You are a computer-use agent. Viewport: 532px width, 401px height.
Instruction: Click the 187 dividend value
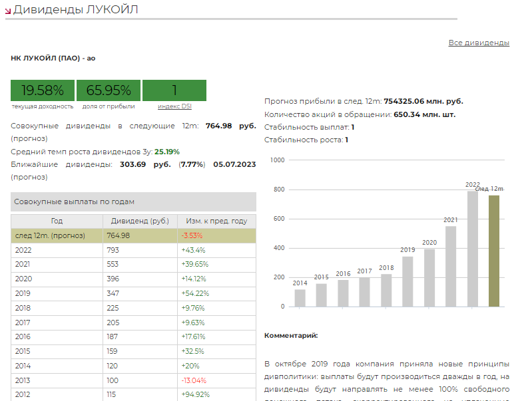112,336
